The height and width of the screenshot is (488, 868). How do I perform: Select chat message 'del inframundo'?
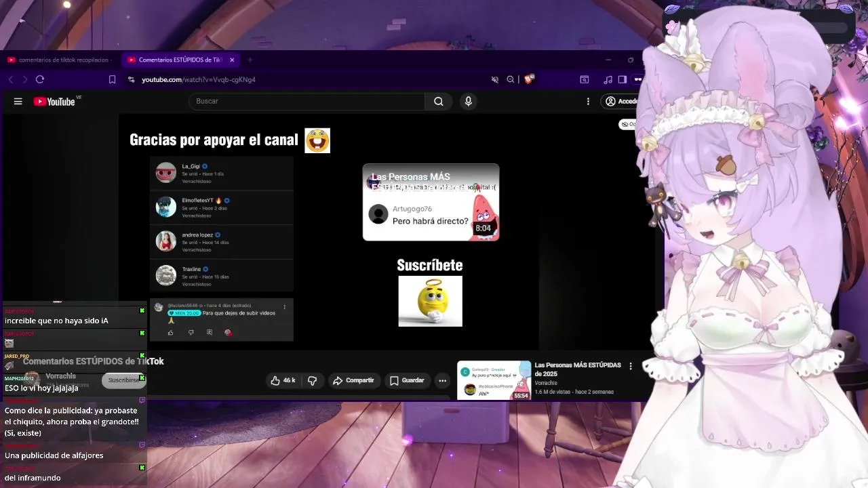coord(33,478)
